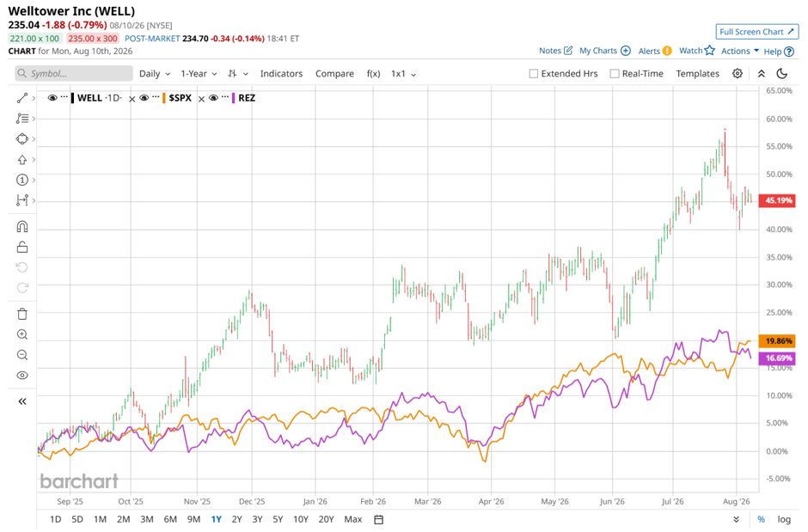Select the 10Y time range
The image size is (808, 532).
301,520
